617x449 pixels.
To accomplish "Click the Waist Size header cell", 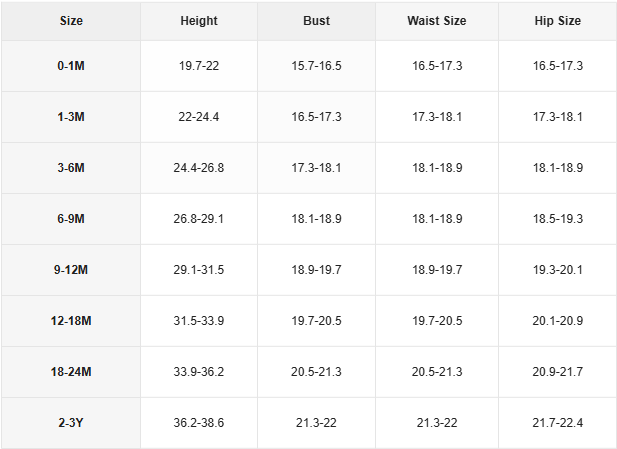I will tap(437, 21).
